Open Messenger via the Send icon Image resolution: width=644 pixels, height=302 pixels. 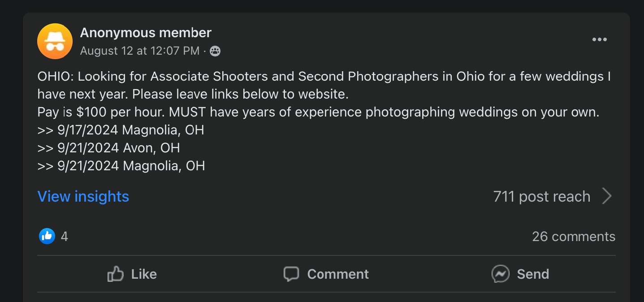(x=501, y=274)
